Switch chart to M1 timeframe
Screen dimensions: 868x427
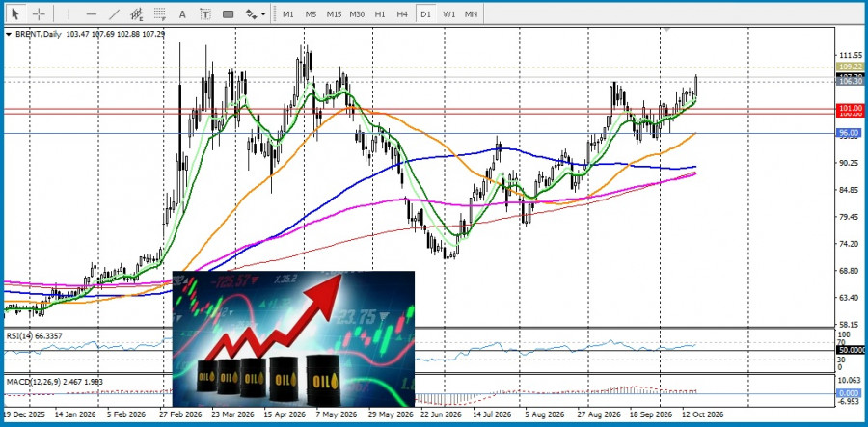tap(287, 14)
